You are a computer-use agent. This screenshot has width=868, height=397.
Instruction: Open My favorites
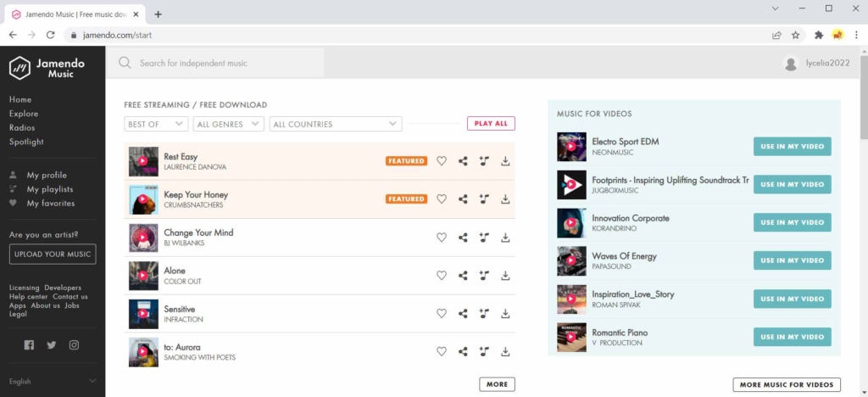(50, 204)
